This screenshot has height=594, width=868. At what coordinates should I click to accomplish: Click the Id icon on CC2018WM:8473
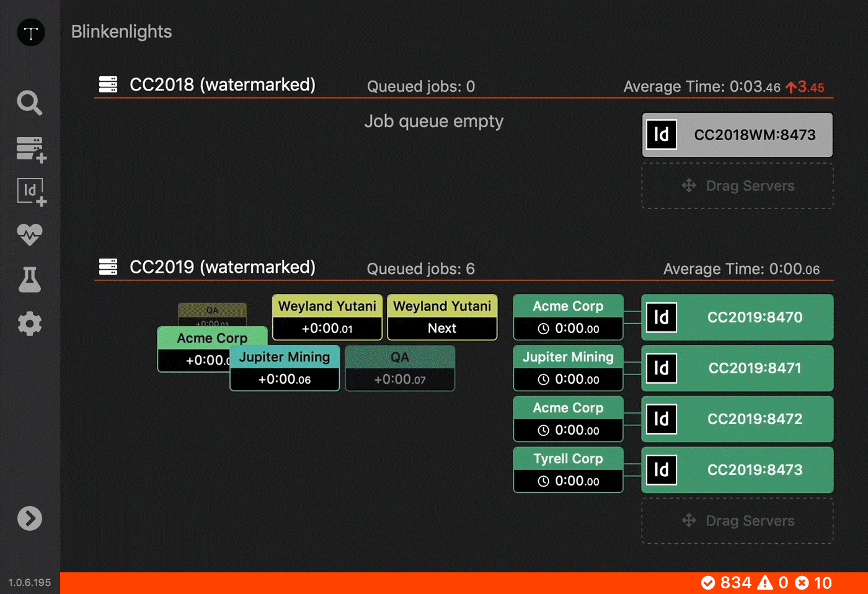coord(662,135)
